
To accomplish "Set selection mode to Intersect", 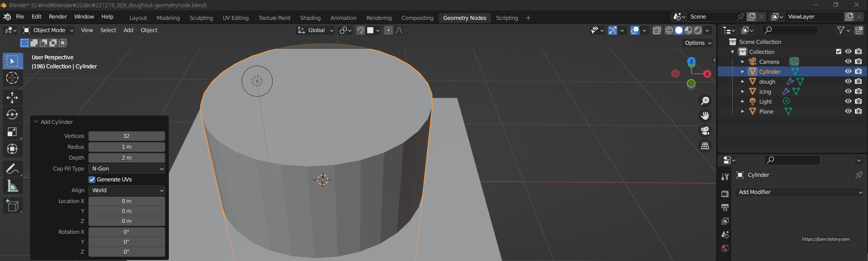I will 62,43.
